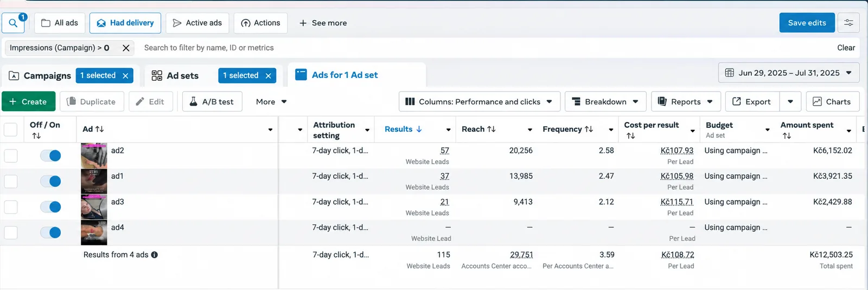
Task: Check the ad4 row checkbox
Action: click(10, 233)
